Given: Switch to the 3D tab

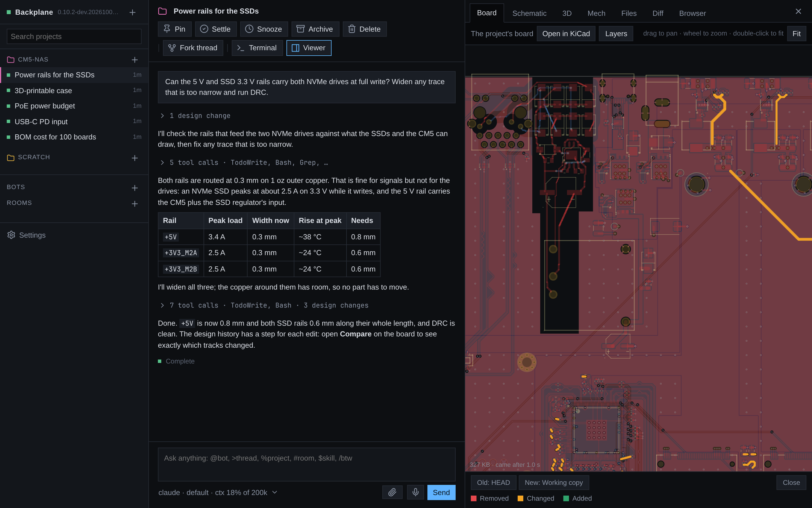Looking at the screenshot, I should click(x=567, y=13).
